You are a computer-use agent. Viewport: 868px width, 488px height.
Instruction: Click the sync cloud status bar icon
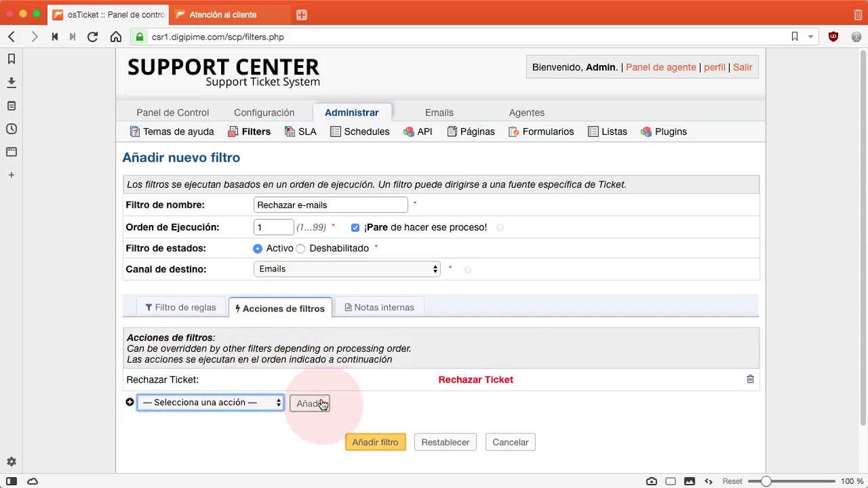tap(33, 481)
